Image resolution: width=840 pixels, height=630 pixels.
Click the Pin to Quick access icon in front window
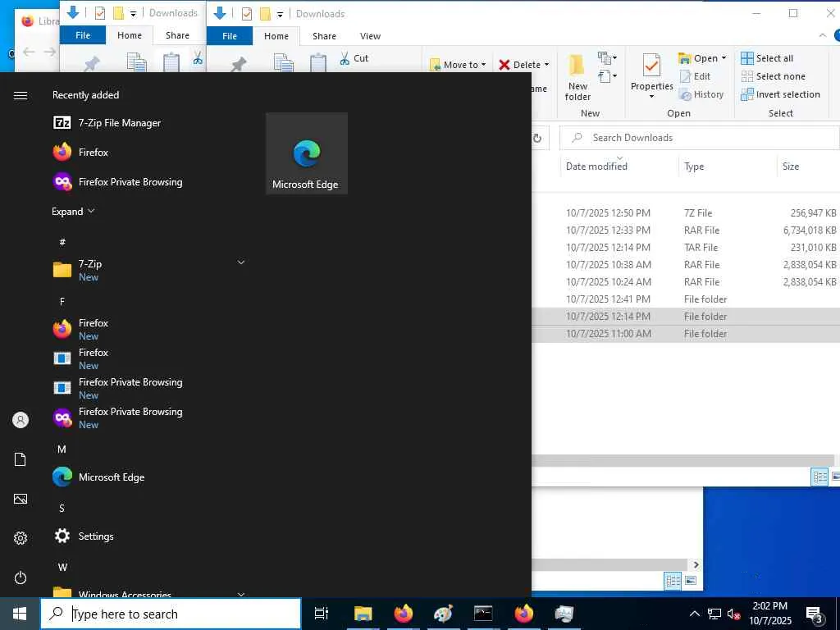pos(238,66)
